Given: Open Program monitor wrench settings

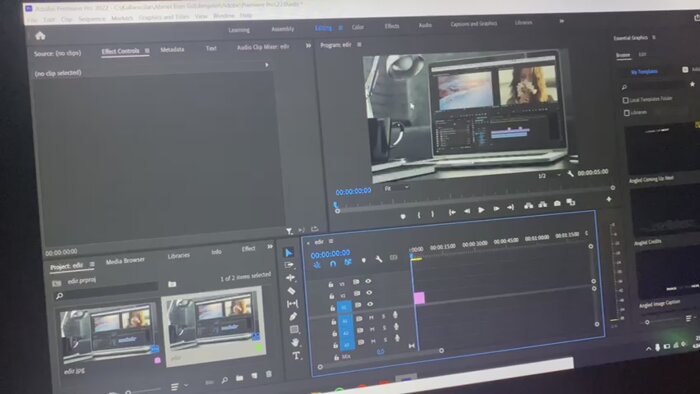Looking at the screenshot, I should pyautogui.click(x=571, y=174).
